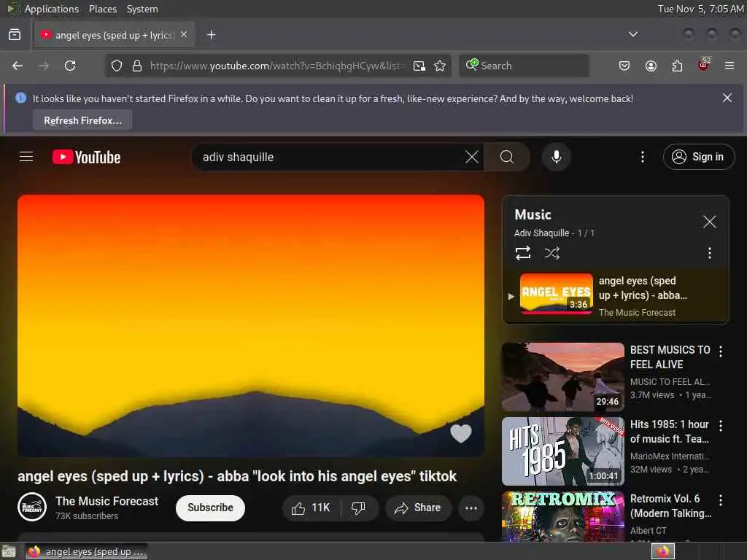This screenshot has height=560, width=747.
Task: Toggle loop for the Music playlist
Action: pyautogui.click(x=522, y=253)
